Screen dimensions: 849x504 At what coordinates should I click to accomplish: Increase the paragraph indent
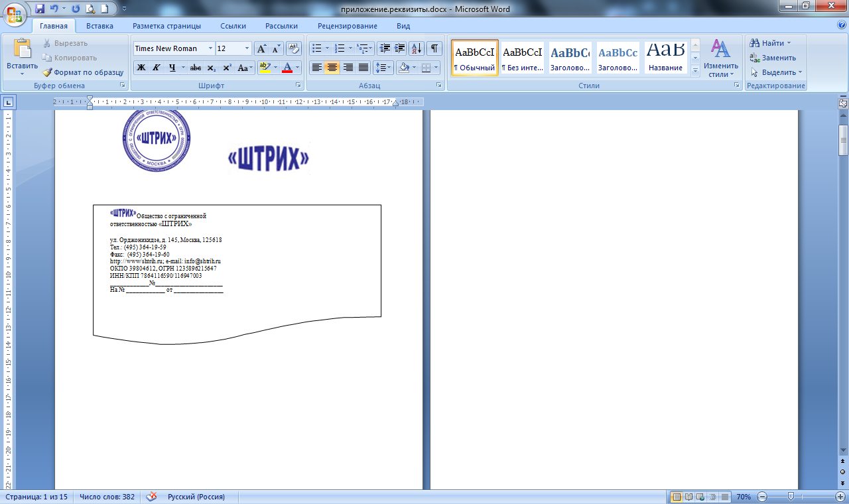(400, 48)
